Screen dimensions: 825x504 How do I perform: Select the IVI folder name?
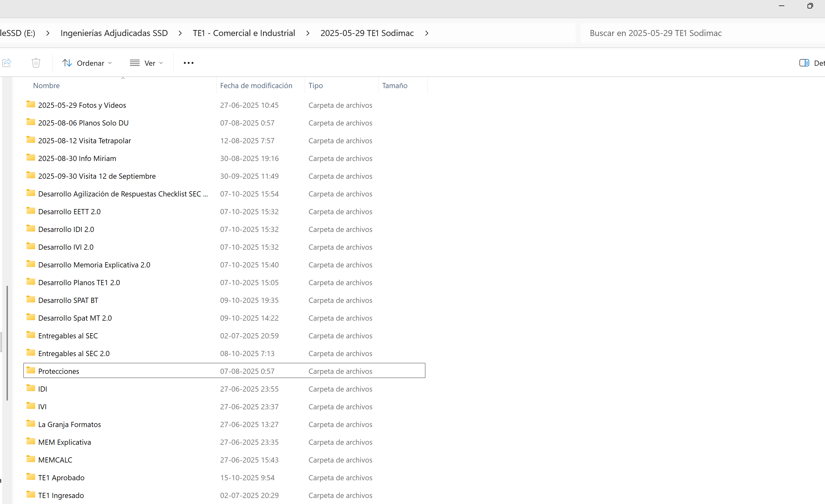click(42, 407)
